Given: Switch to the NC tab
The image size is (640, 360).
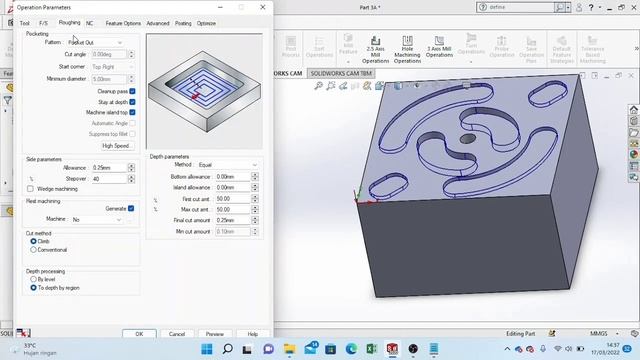Looking at the screenshot, I should [x=89, y=23].
